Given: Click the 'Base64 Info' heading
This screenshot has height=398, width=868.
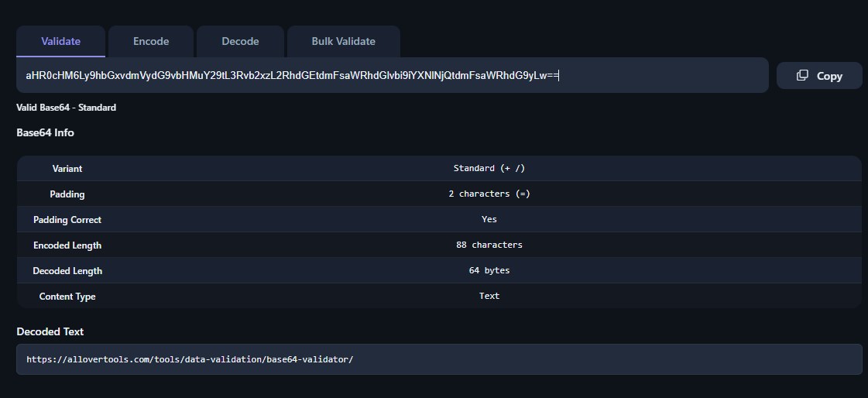Looking at the screenshot, I should [46, 133].
